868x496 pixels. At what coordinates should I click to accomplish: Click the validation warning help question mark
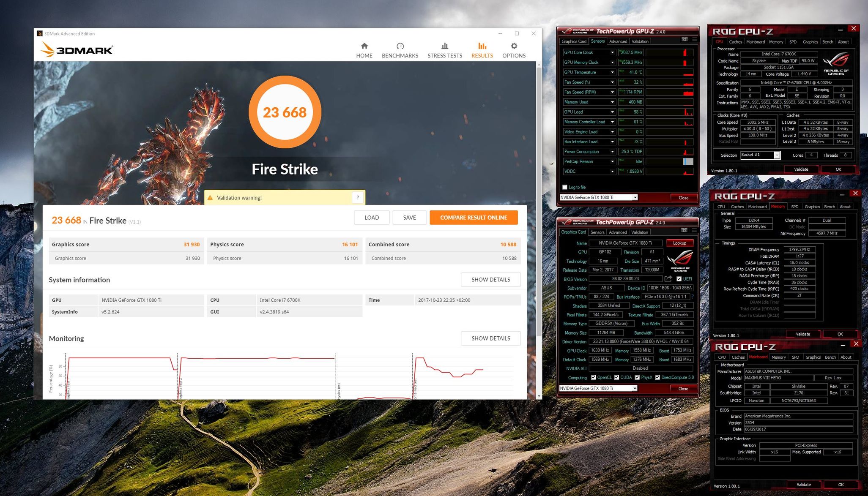[x=358, y=197]
